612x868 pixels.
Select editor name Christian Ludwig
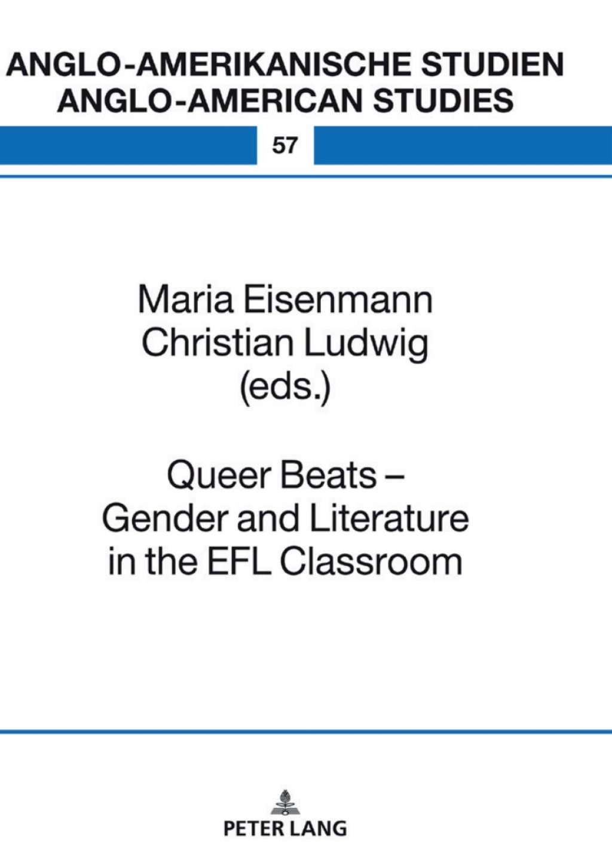pos(285,343)
